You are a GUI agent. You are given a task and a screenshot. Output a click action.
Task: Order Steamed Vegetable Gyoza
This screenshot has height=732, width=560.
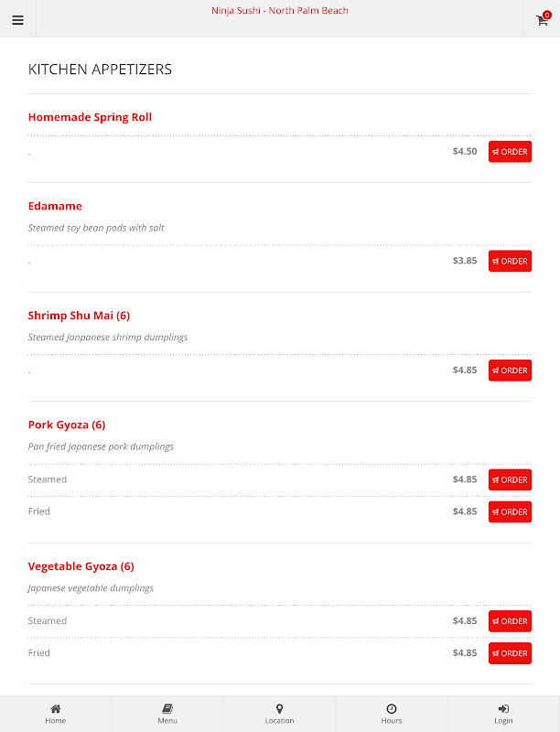(x=510, y=621)
